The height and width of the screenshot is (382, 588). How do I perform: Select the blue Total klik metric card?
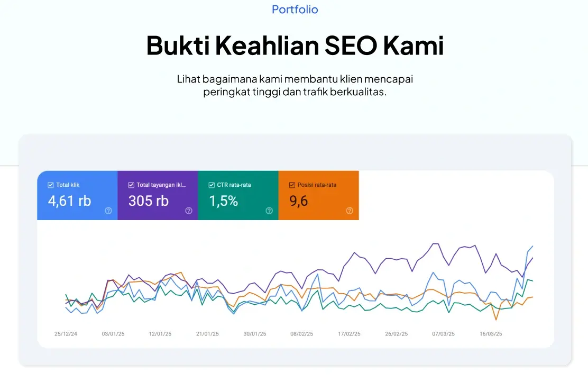pos(77,195)
